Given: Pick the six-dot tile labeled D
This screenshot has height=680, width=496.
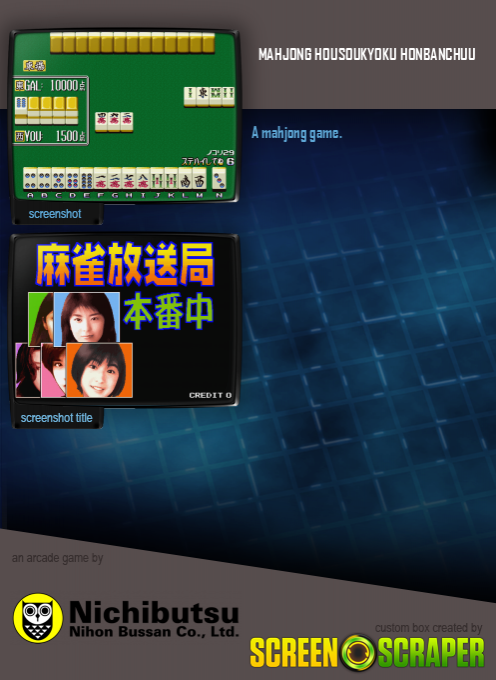Looking at the screenshot, I should pyautogui.click(x=72, y=178).
